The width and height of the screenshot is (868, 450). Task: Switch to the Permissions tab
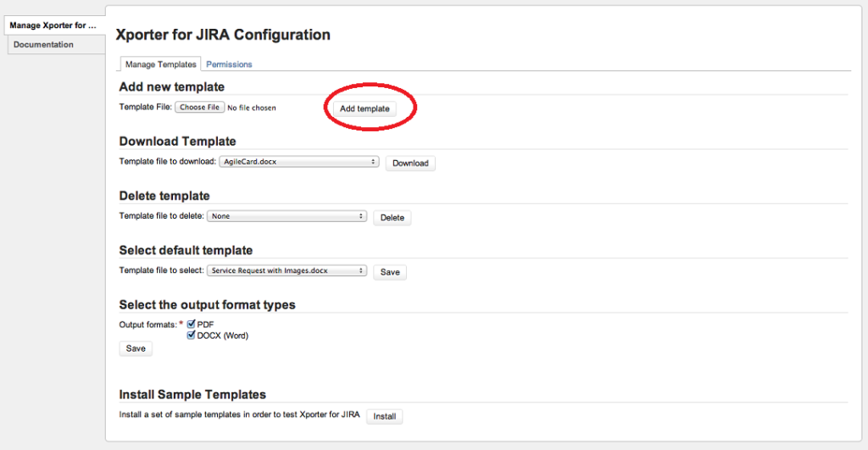click(x=229, y=64)
